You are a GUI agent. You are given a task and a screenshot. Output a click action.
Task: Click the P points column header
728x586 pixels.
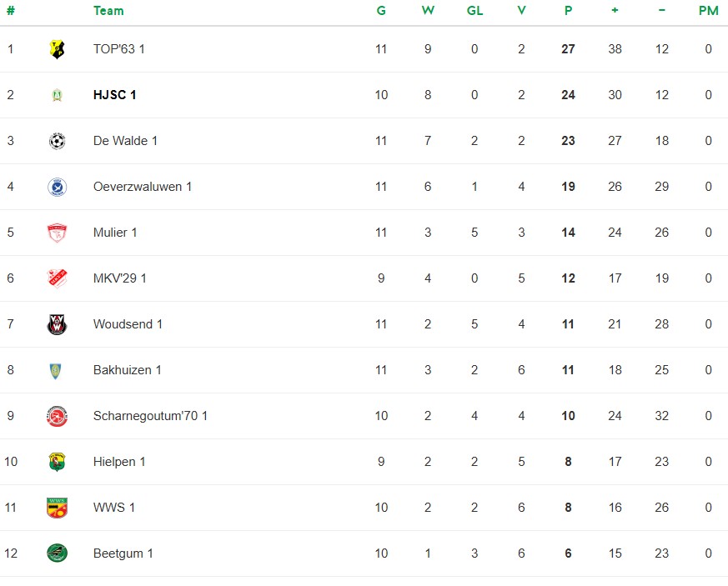point(568,11)
